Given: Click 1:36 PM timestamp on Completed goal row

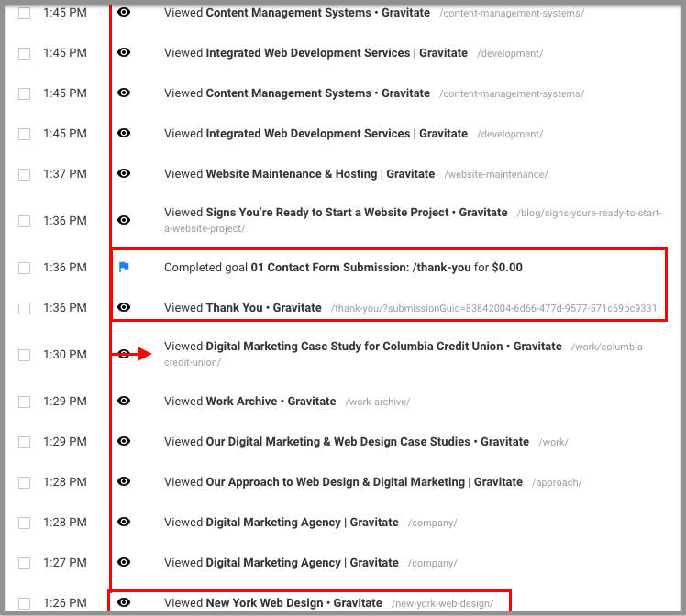Looking at the screenshot, I should pyautogui.click(x=65, y=267).
